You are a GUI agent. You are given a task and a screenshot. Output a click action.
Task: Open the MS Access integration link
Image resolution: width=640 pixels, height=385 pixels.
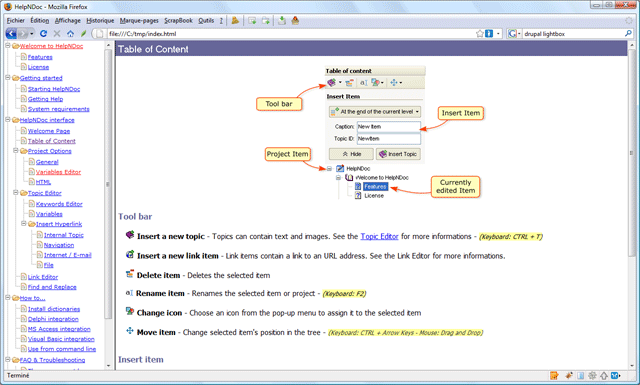coord(59,329)
